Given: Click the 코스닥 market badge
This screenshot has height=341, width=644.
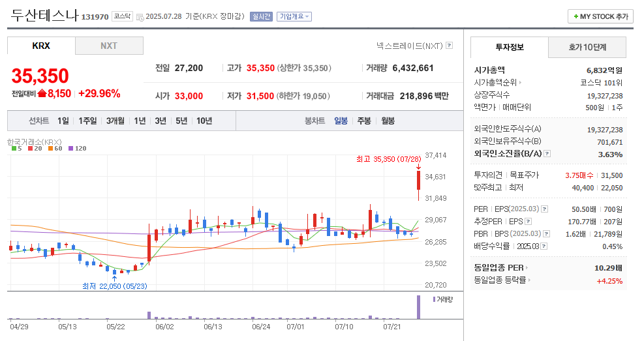Looking at the screenshot, I should [x=122, y=16].
